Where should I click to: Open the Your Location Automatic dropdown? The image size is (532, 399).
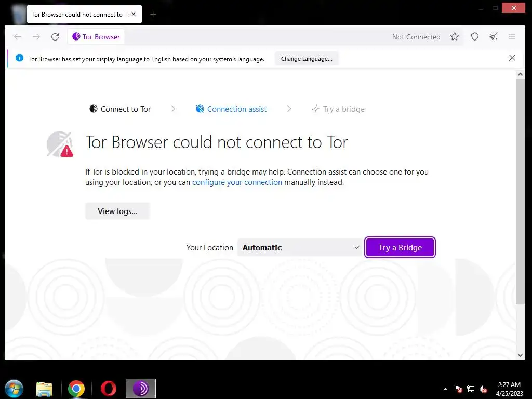coord(300,248)
